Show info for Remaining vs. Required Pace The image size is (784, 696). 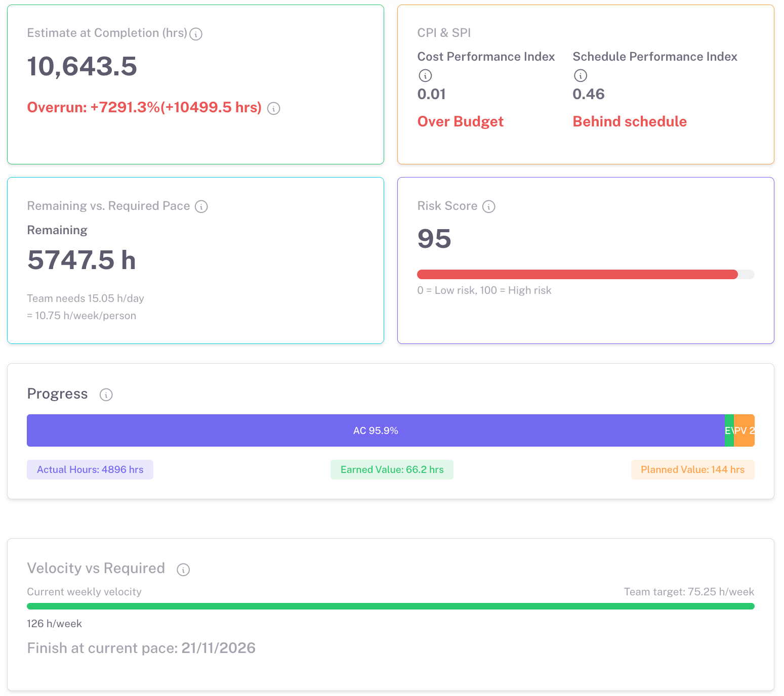point(201,206)
